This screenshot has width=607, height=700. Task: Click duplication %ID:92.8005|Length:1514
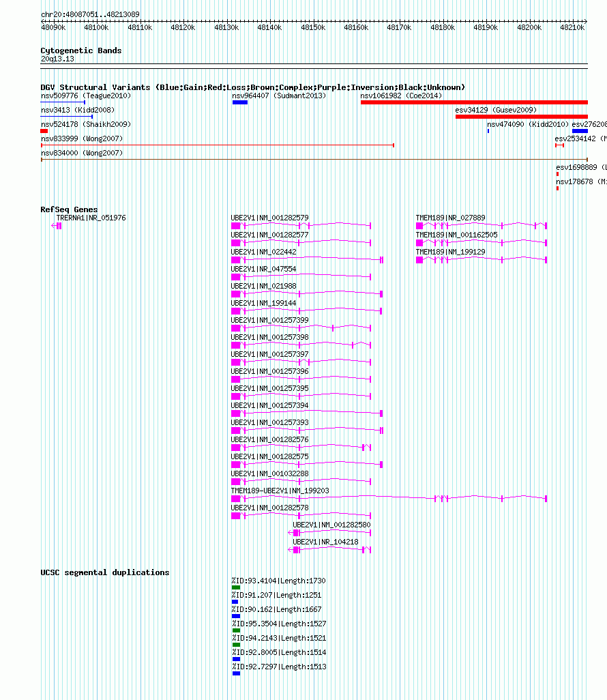(279, 652)
